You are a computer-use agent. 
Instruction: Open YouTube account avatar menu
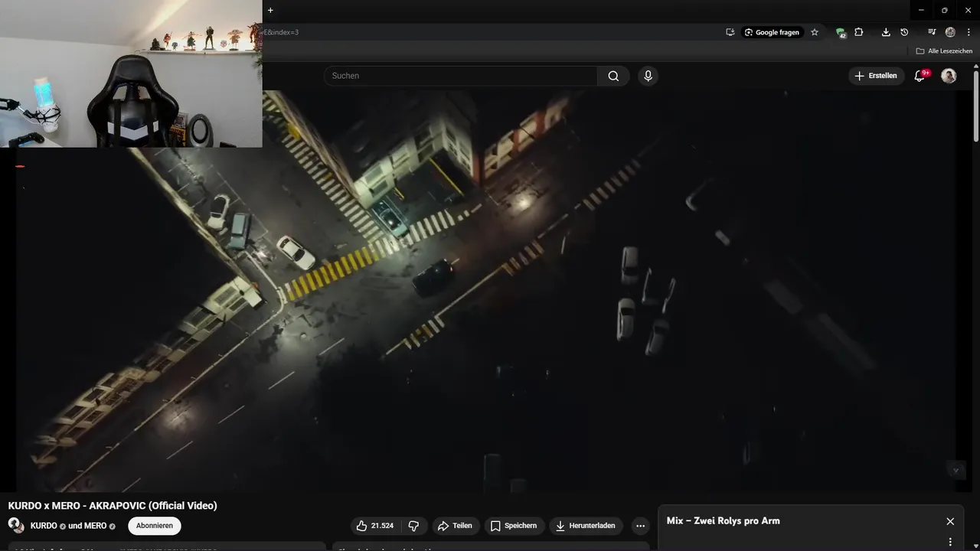tap(949, 76)
